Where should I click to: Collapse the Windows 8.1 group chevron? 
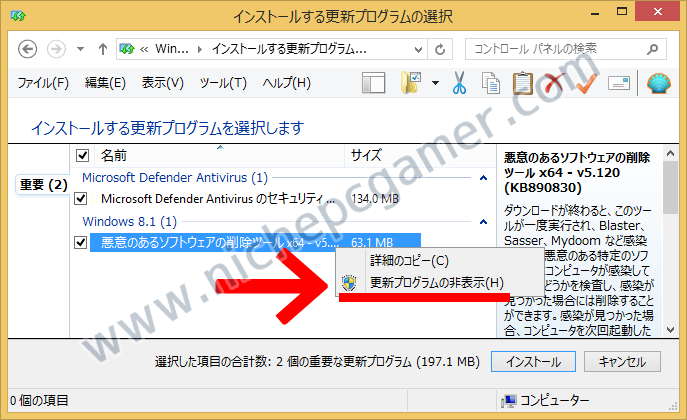[483, 222]
